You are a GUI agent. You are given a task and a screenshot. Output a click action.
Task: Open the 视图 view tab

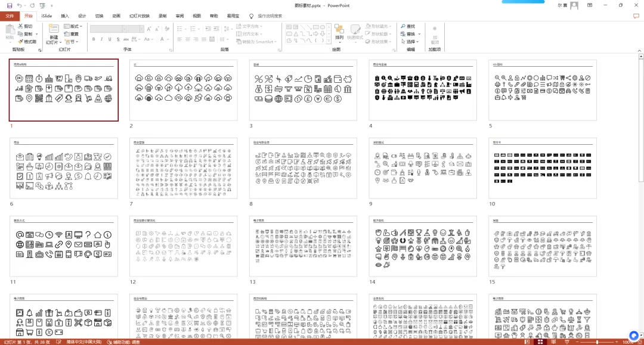tap(197, 16)
